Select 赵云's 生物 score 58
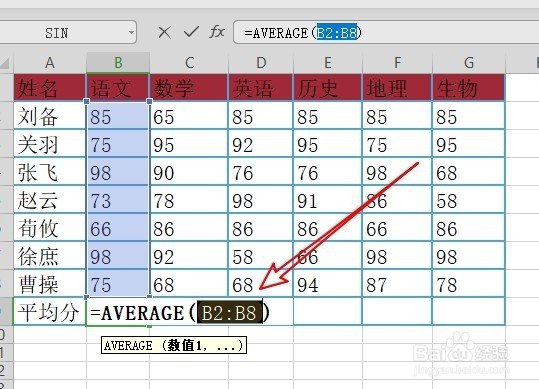This screenshot has height=389, width=539. (469, 200)
